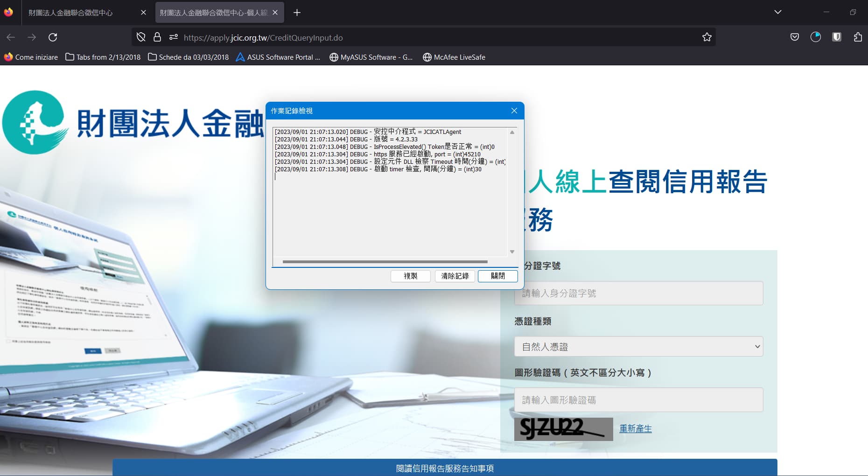Open the 憑證種類 certificate type dropdown
This screenshot has width=868, height=476.
638,347
